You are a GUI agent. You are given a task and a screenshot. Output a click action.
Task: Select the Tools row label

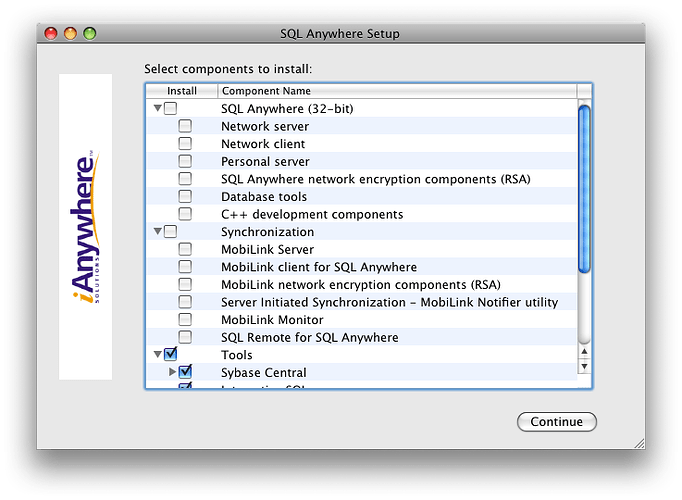[237, 355]
